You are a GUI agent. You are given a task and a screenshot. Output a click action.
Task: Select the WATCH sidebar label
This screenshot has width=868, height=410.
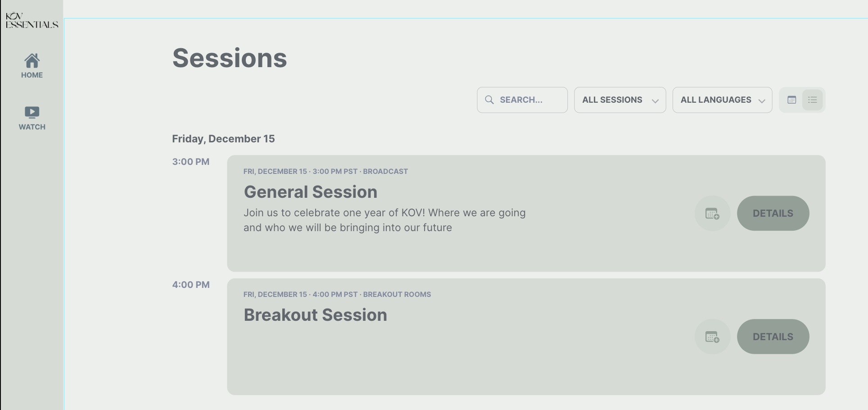[x=32, y=127]
